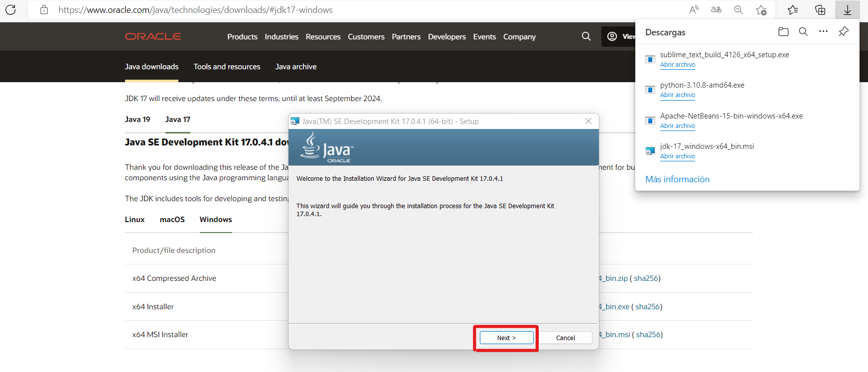
Task: Select the Linux platform tab
Action: pyautogui.click(x=135, y=220)
